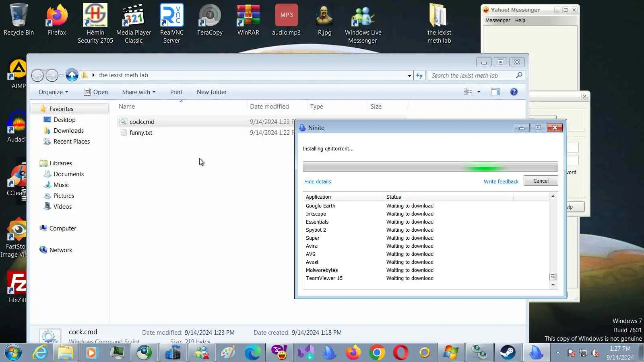Open the Pictures library
This screenshot has width=644, height=362.
pos(64,195)
